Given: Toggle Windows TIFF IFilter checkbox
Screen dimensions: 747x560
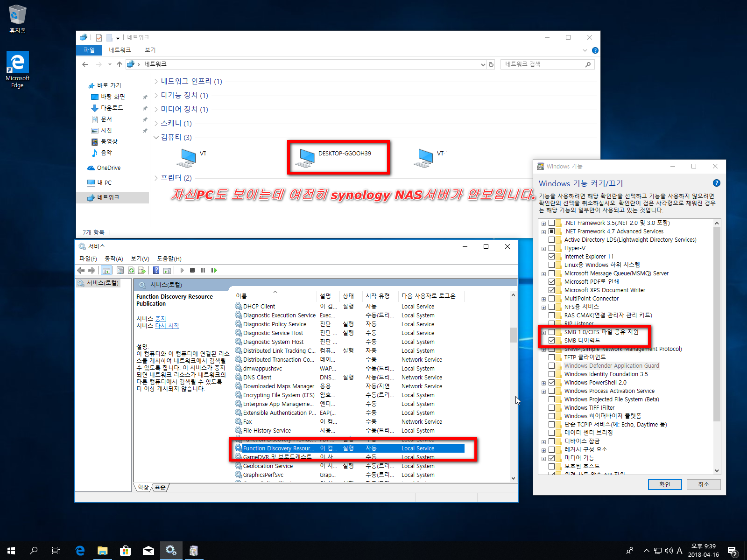Looking at the screenshot, I should pyautogui.click(x=552, y=408).
